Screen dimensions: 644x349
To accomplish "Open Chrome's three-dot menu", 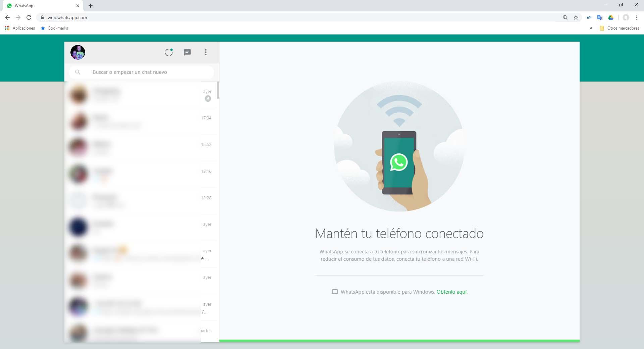I will tap(637, 17).
